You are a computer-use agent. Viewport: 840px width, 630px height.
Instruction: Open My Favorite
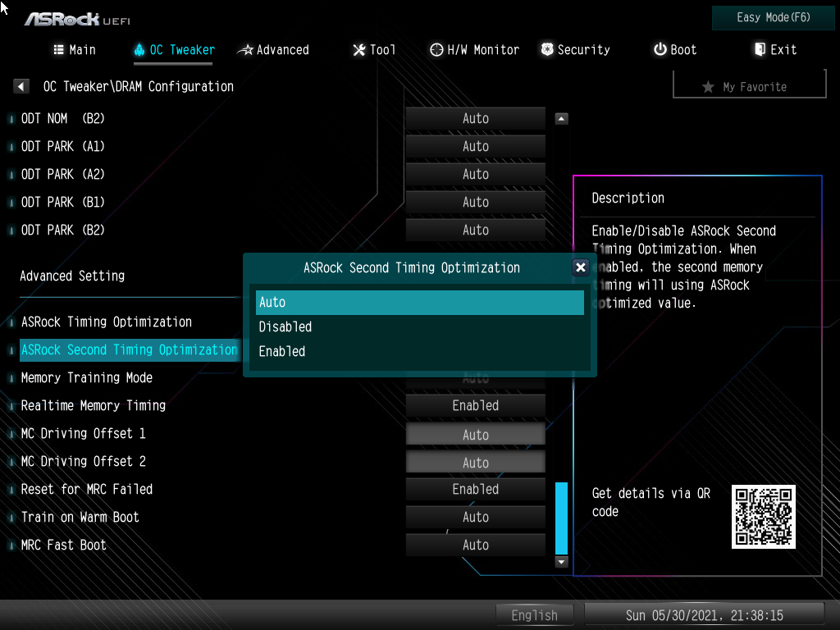pyautogui.click(x=749, y=87)
